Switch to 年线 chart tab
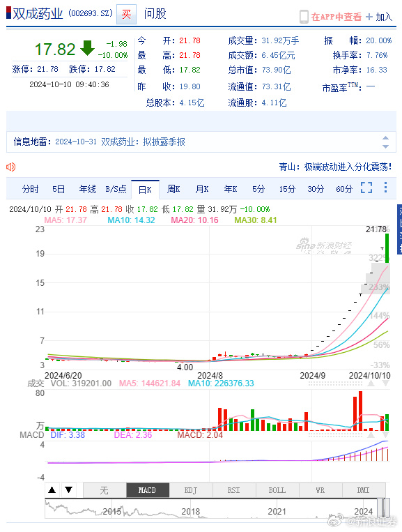The height and width of the screenshot is (532, 402). click(x=87, y=189)
